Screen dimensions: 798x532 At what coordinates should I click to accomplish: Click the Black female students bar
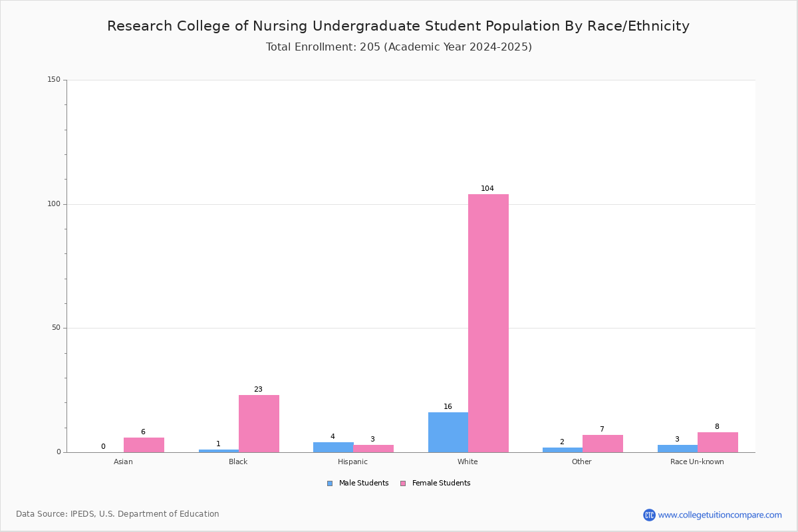tap(259, 424)
